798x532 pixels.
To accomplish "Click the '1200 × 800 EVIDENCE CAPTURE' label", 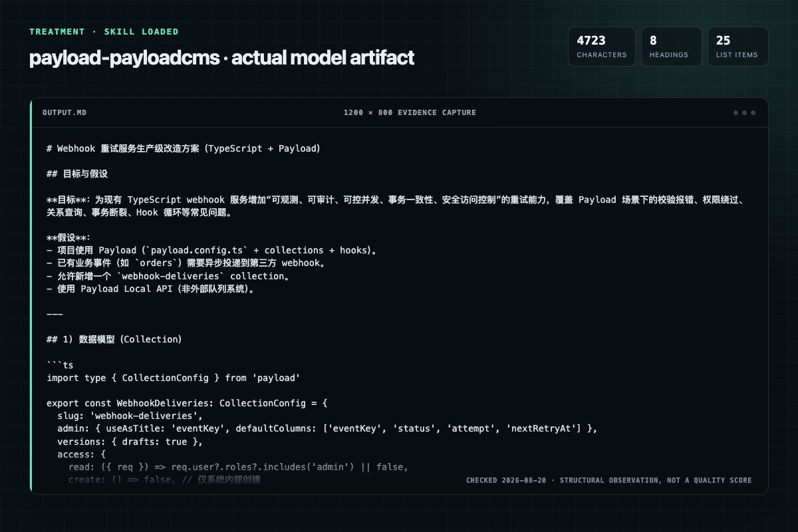I will (410, 112).
